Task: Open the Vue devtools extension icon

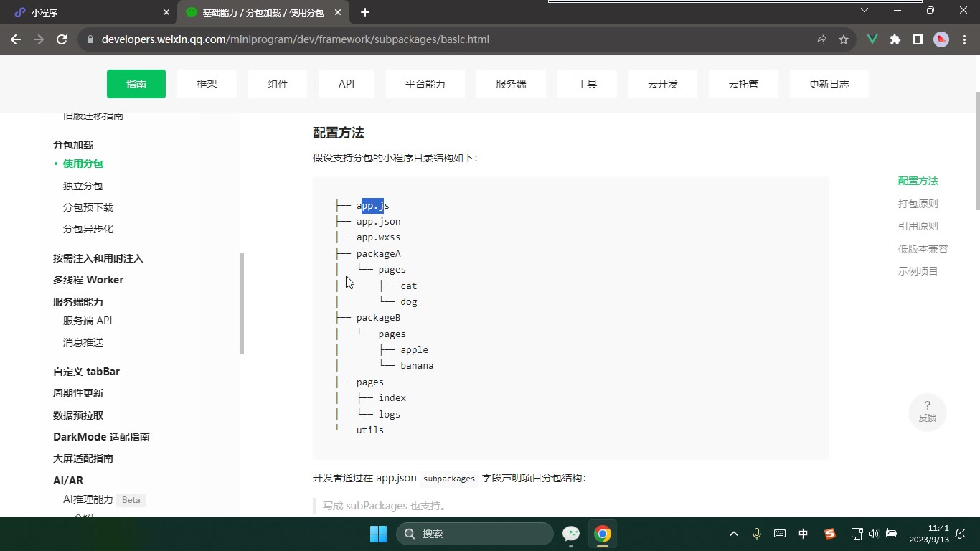Action: coord(872,39)
